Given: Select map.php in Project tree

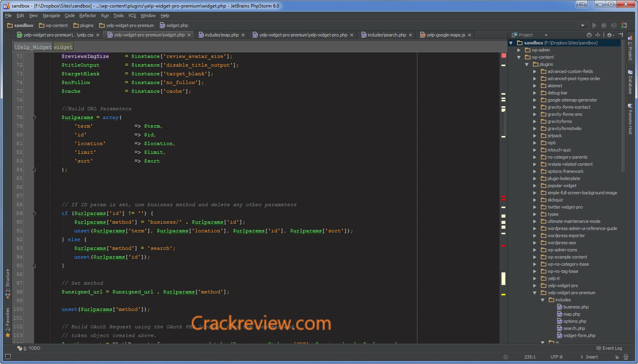Looking at the screenshot, I should pyautogui.click(x=569, y=314).
